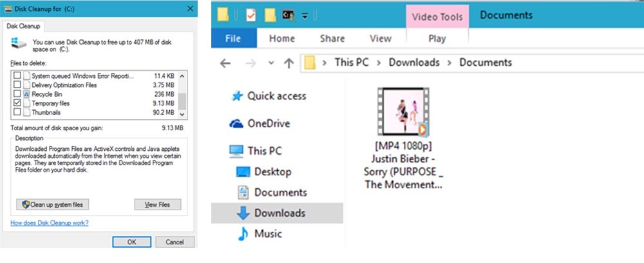The height and width of the screenshot is (263, 644).
Task: Click the Desktop icon in navigation pane
Action: 243,171
